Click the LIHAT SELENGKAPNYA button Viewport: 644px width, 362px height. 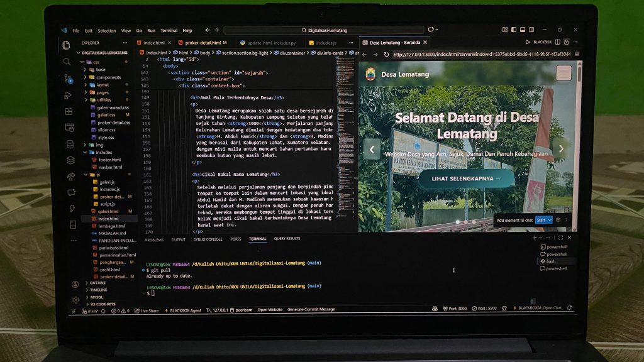pyautogui.click(x=466, y=178)
